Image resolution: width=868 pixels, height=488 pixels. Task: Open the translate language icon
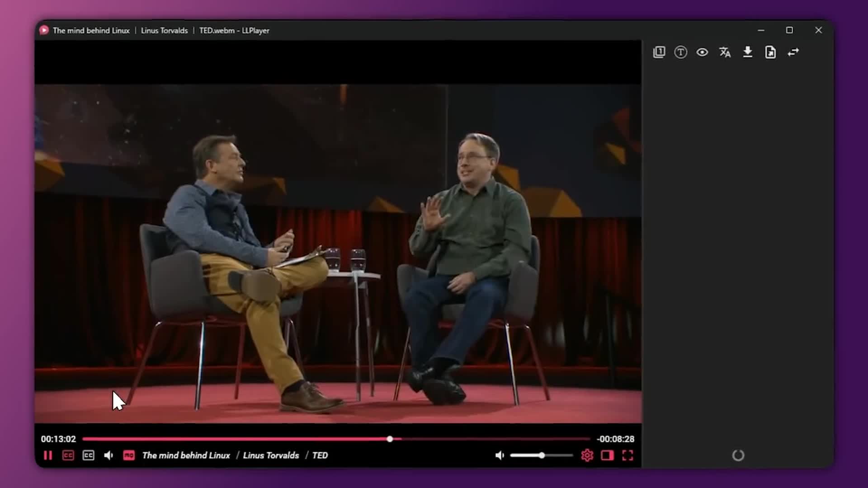(725, 52)
